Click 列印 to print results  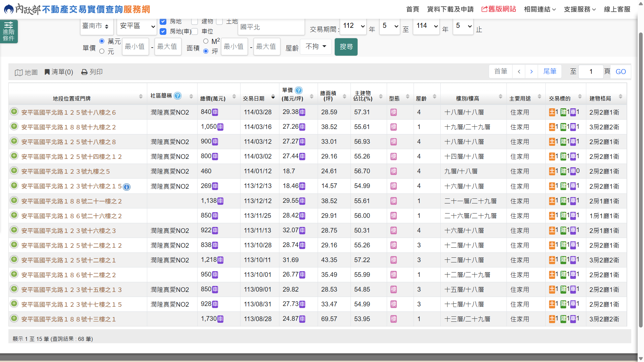tap(92, 72)
